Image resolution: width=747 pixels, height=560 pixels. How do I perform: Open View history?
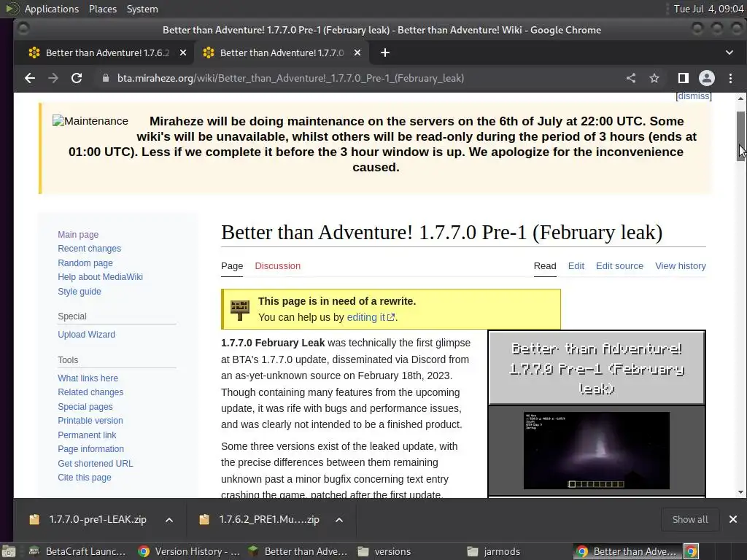[x=681, y=265]
